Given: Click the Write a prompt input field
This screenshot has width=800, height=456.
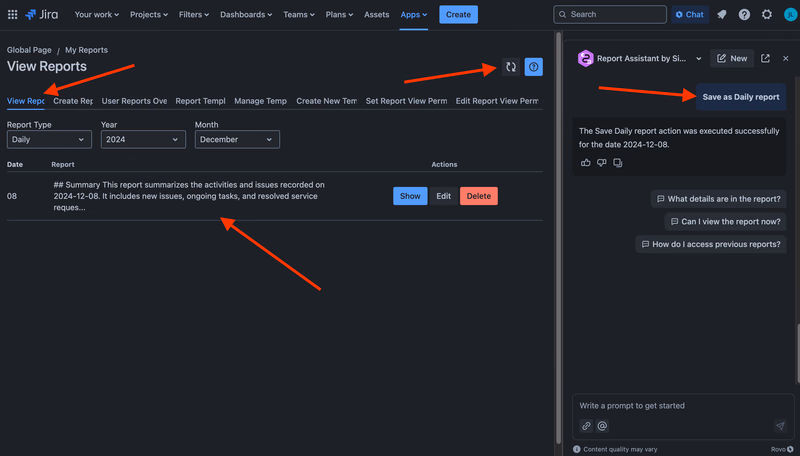Looking at the screenshot, I should pyautogui.click(x=683, y=406).
